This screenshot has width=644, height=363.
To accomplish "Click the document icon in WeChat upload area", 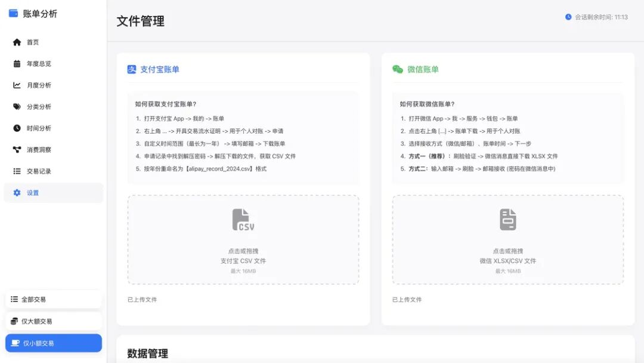I will pyautogui.click(x=508, y=220).
